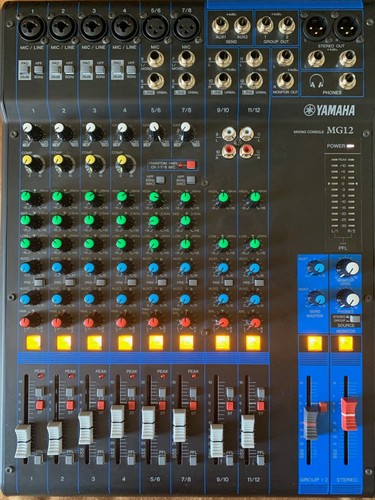Screen dimensions: 375x500
Task: Toggle the channel 3 ON button
Action: click(x=94, y=342)
